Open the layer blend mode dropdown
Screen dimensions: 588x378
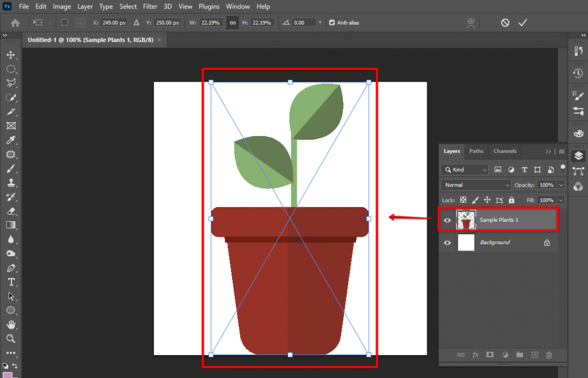pos(475,184)
